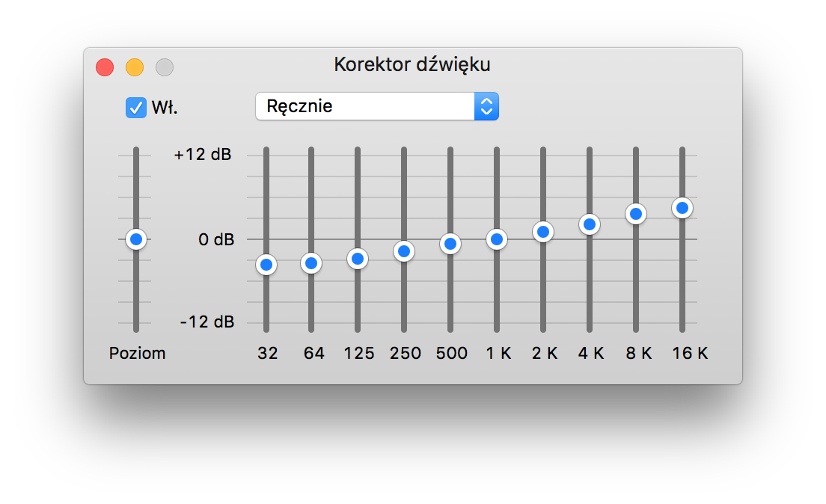
Task: Grab the 250 Hz band slider knob
Action: point(404,251)
